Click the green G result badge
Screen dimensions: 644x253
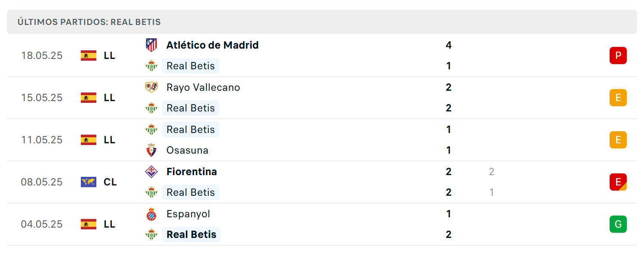[x=618, y=224]
